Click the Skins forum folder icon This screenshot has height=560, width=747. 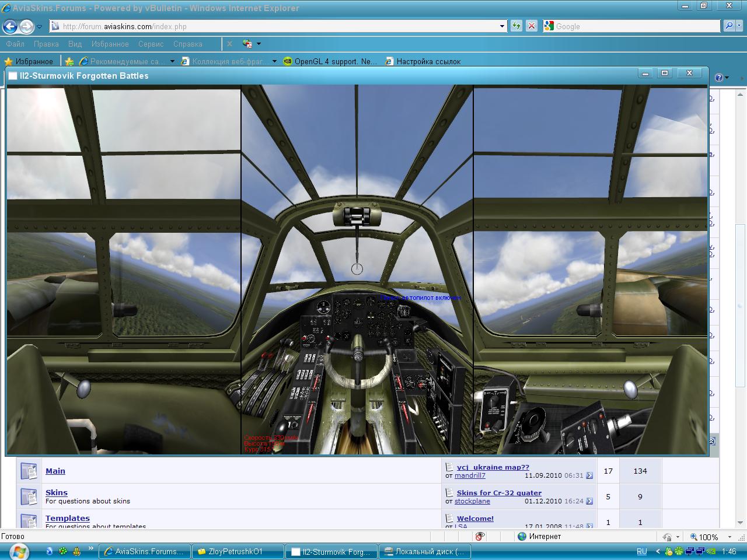[x=29, y=496]
